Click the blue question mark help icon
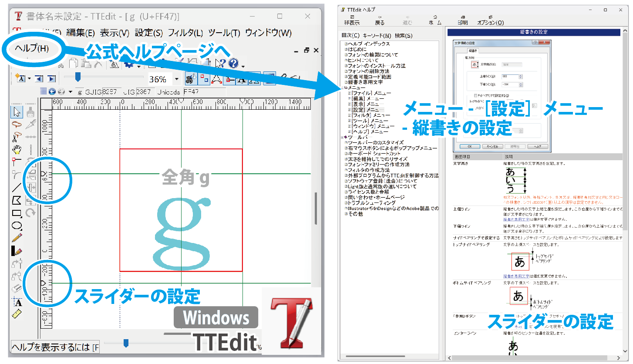 [x=232, y=64]
